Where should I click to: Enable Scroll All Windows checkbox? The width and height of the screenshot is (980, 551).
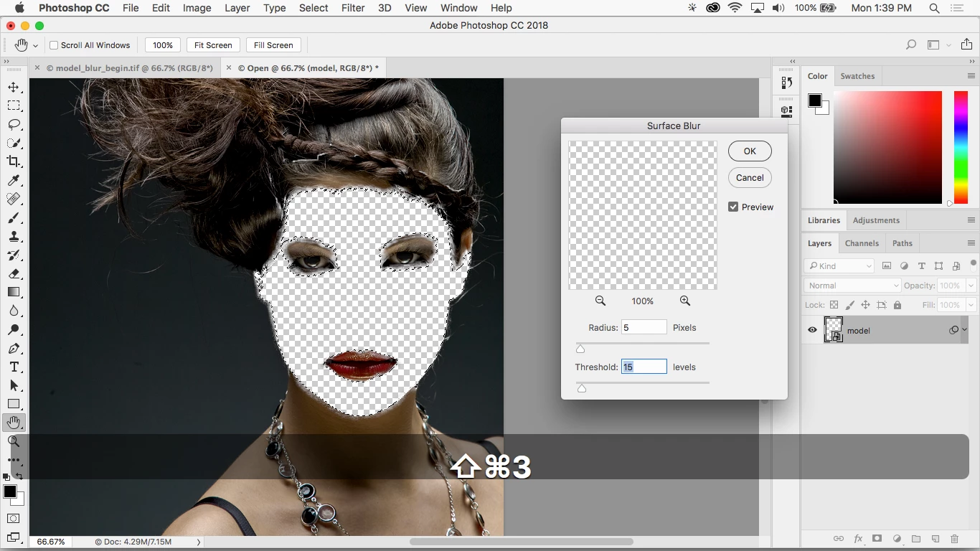click(54, 45)
